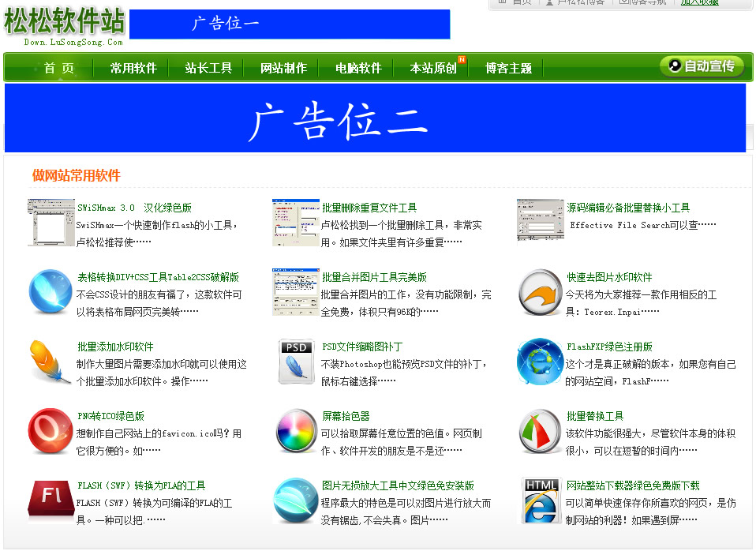Open the 网站制作 navigation tab
756x551 pixels.
point(284,68)
